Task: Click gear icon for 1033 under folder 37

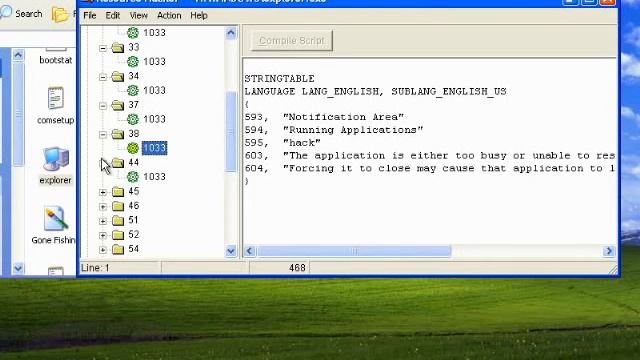Action: pyautogui.click(x=133, y=119)
